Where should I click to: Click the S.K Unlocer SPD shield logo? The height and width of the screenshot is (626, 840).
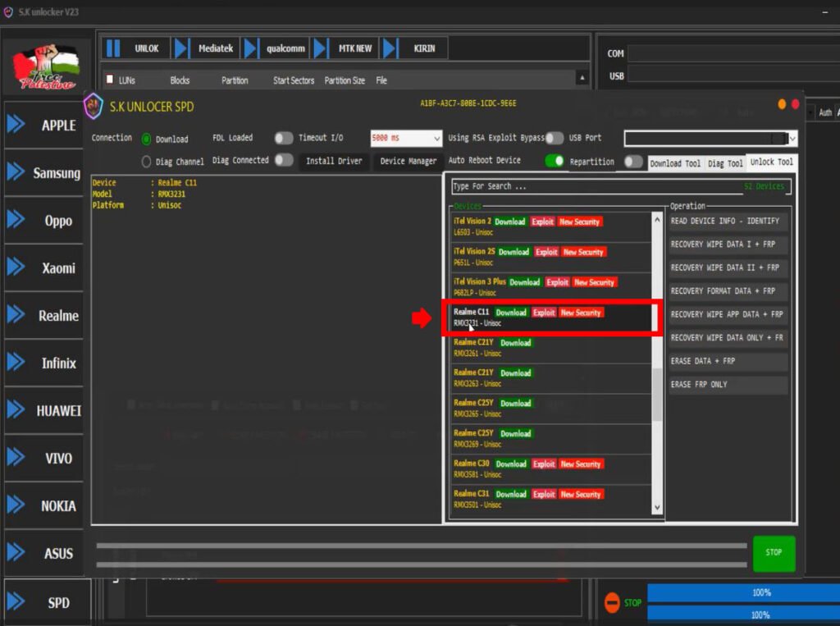pyautogui.click(x=94, y=106)
